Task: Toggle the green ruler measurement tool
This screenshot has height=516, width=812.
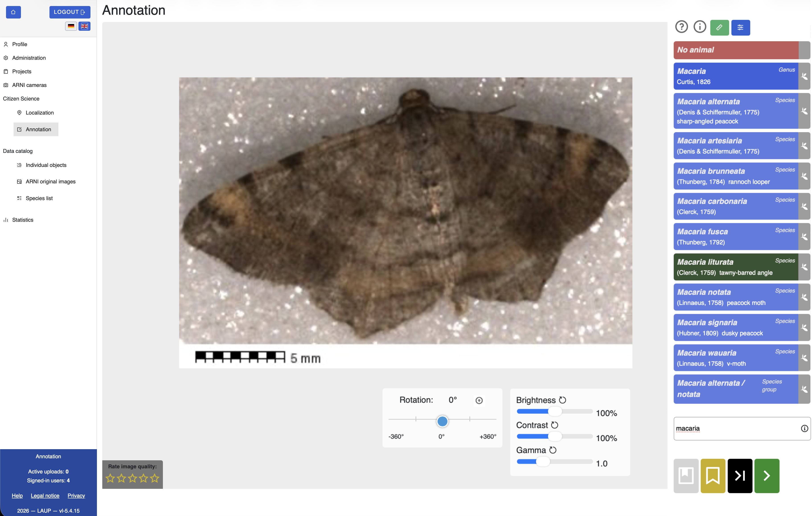Action: [x=719, y=28]
